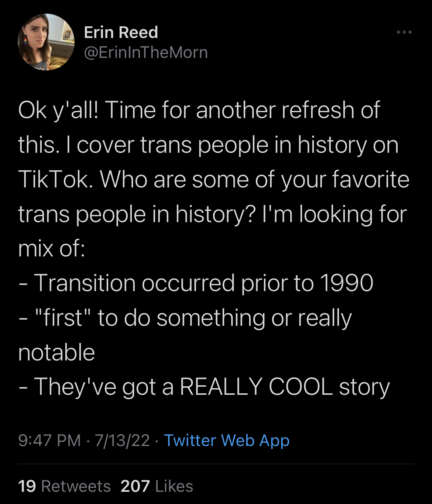This screenshot has height=504, width=432.
Task: Click the year 1990 in the tweet
Action: coord(346,283)
